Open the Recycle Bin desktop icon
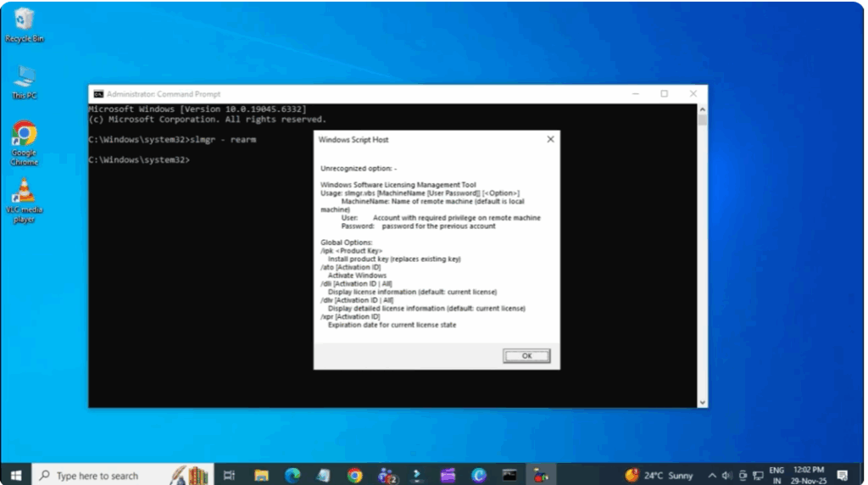This screenshot has width=868, height=485. [24, 25]
